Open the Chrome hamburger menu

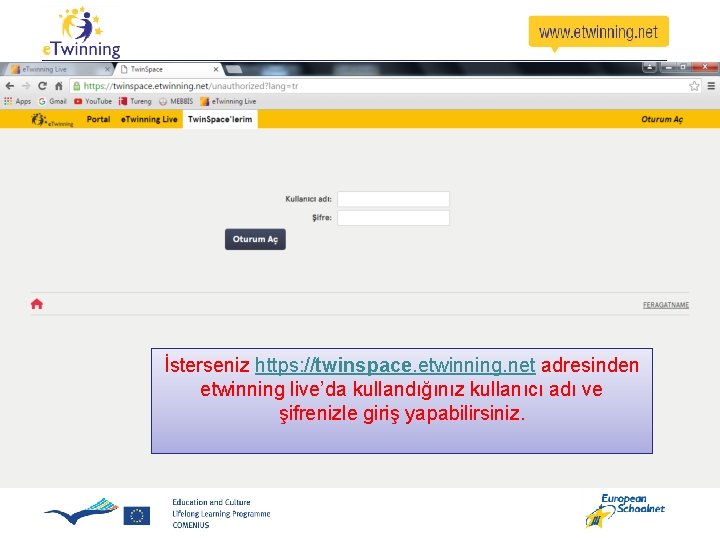(711, 86)
